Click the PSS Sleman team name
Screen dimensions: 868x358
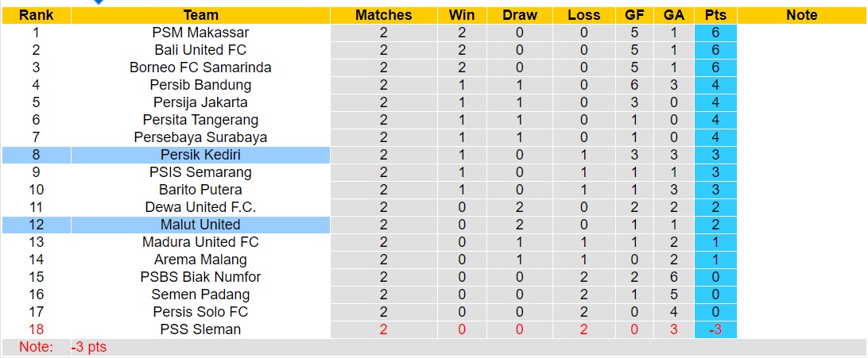click(x=200, y=329)
